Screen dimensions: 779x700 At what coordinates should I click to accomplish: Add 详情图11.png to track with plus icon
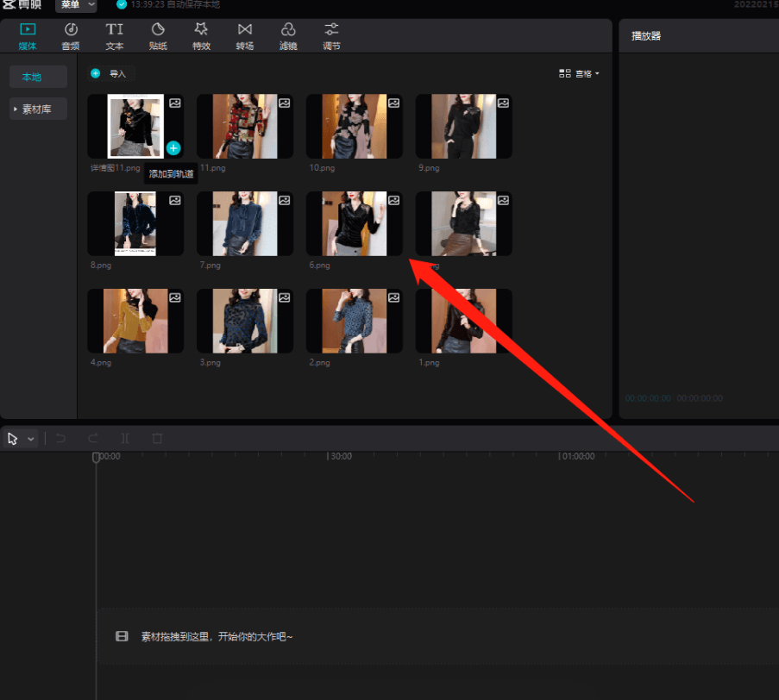click(x=173, y=148)
